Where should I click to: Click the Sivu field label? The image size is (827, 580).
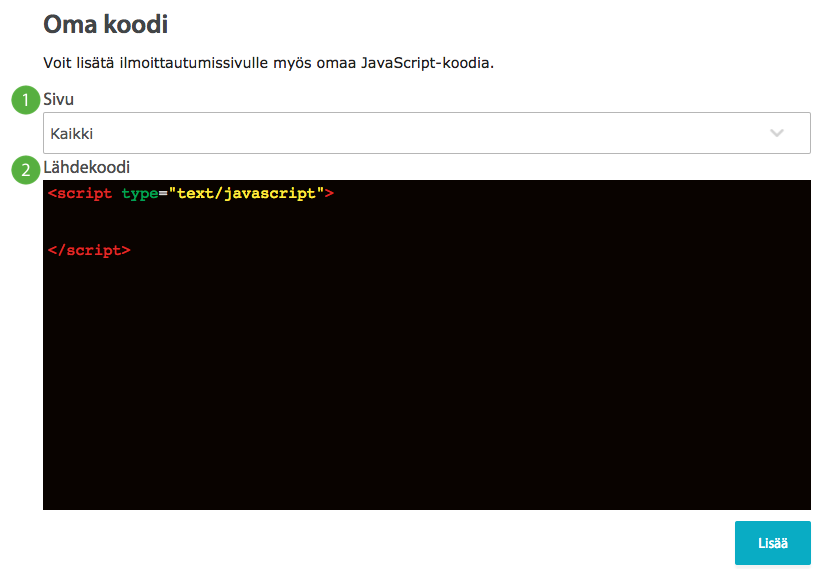click(x=59, y=99)
